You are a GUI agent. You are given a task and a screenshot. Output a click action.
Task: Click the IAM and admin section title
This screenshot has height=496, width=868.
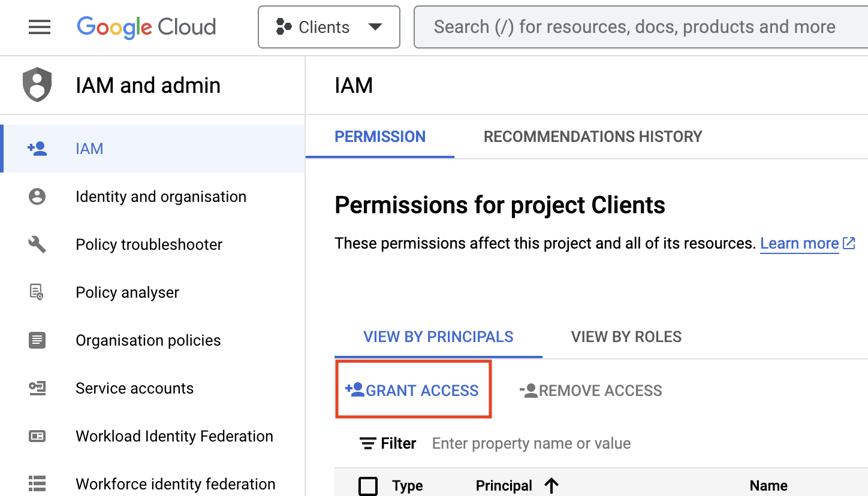click(148, 85)
